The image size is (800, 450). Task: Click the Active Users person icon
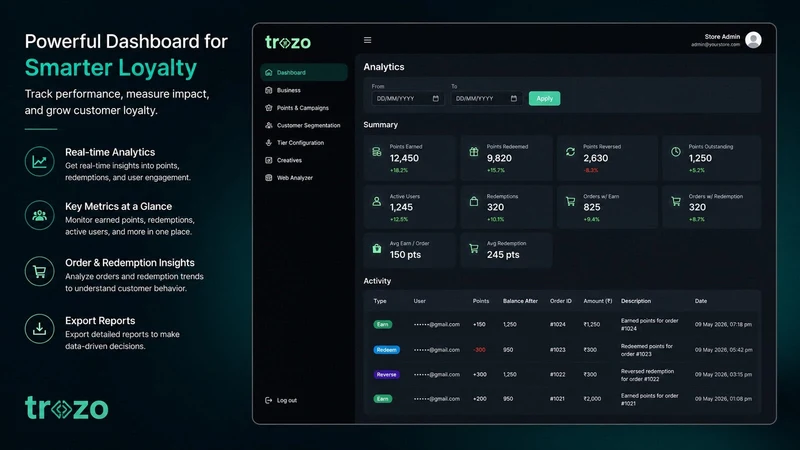tap(377, 202)
